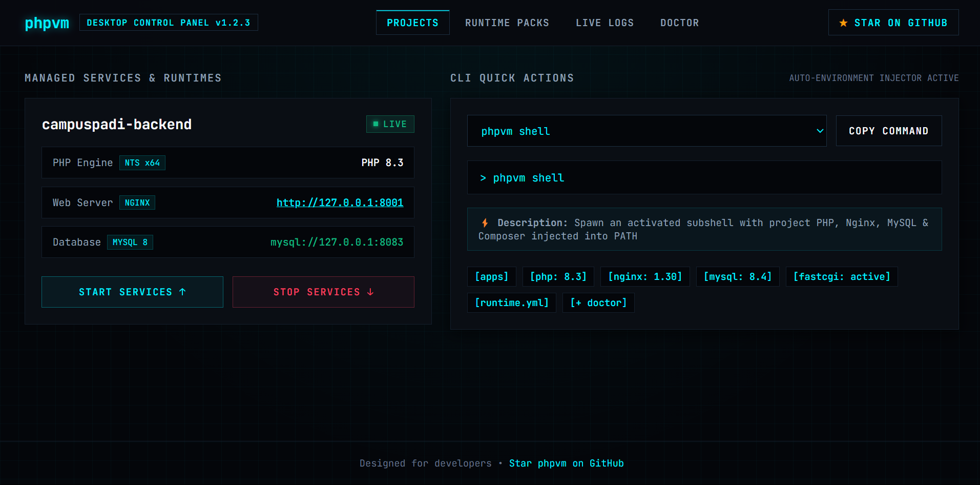
Task: Switch to the Doctor tab
Action: 680,23
